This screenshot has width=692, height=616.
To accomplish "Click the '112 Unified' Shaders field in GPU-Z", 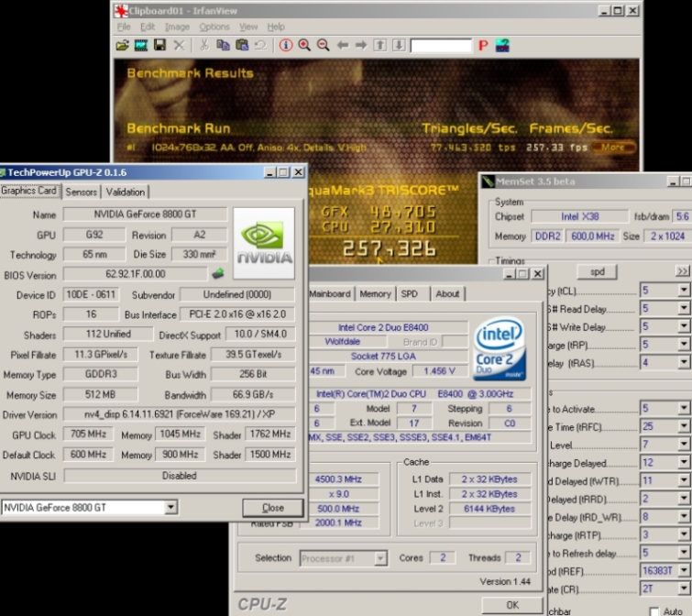I will [x=108, y=334].
